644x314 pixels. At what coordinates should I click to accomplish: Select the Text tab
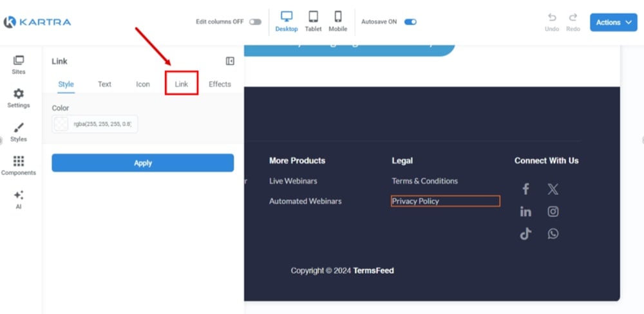tap(104, 84)
